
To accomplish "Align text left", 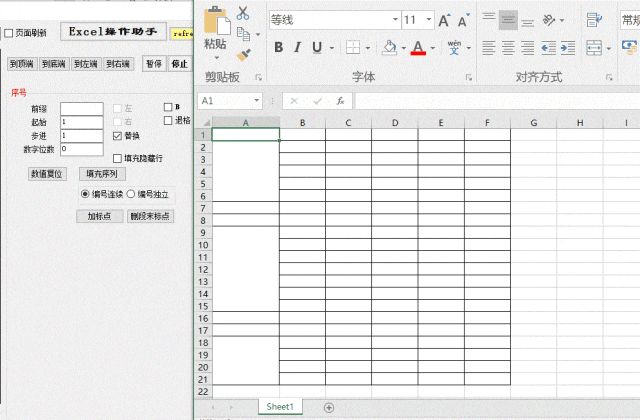I will click(x=489, y=48).
